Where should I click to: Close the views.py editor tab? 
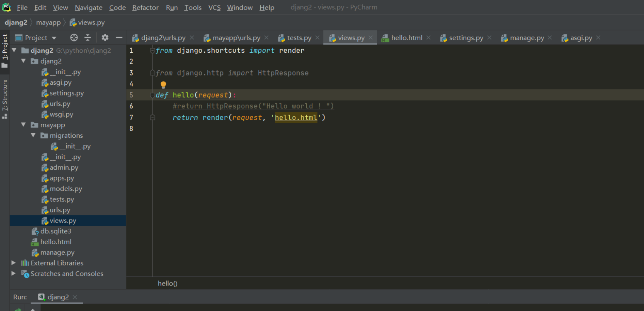click(x=371, y=38)
